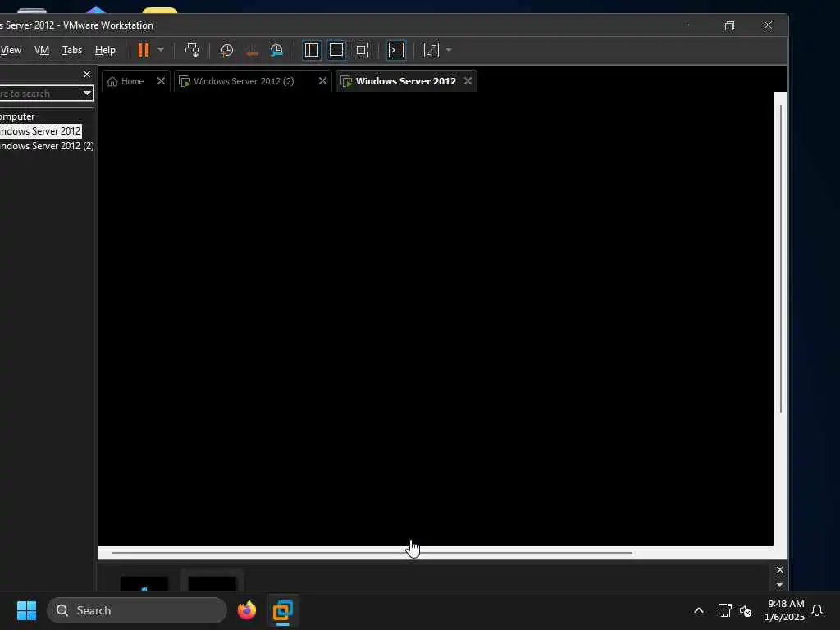This screenshot has width=840, height=630.
Task: Click the stretch guest display icon
Action: (x=431, y=50)
